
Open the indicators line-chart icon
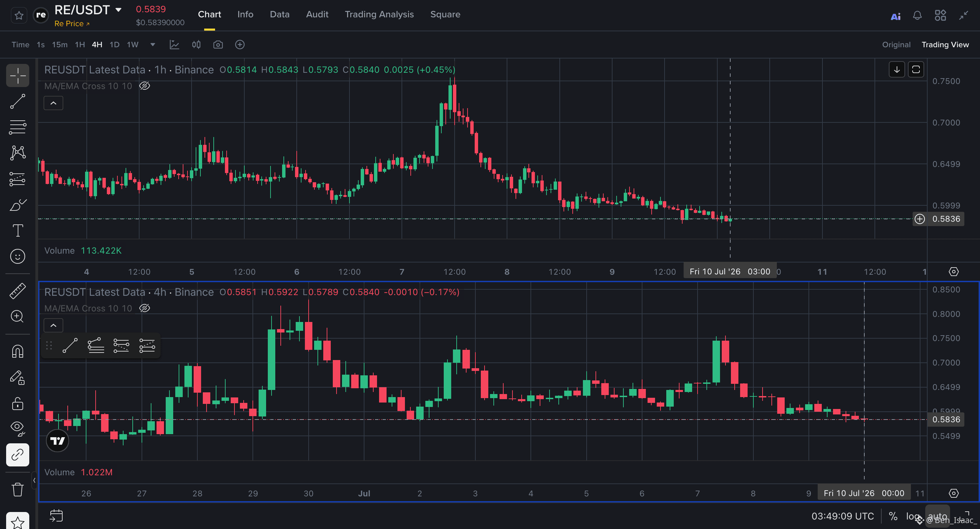(x=174, y=45)
